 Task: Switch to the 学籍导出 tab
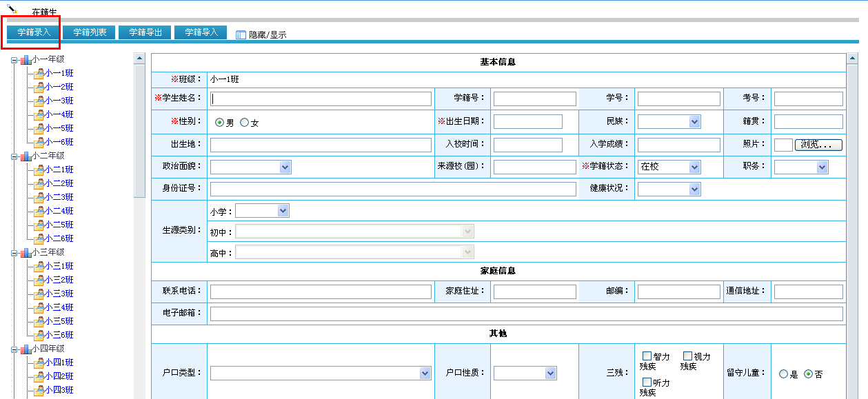(144, 32)
